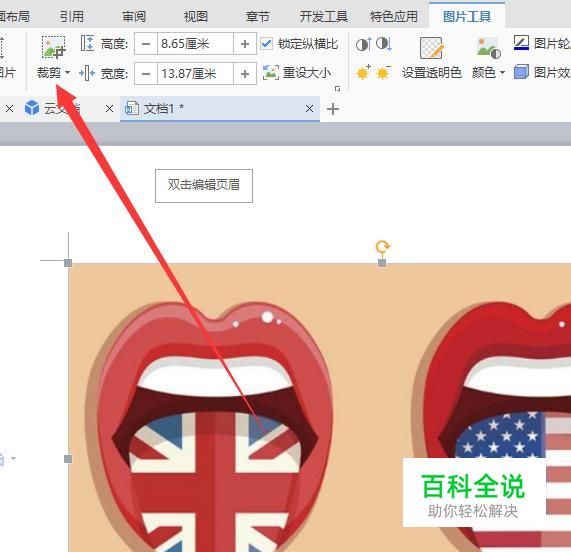Decrease width with minus button
The height and width of the screenshot is (552, 571).
pyautogui.click(x=146, y=74)
